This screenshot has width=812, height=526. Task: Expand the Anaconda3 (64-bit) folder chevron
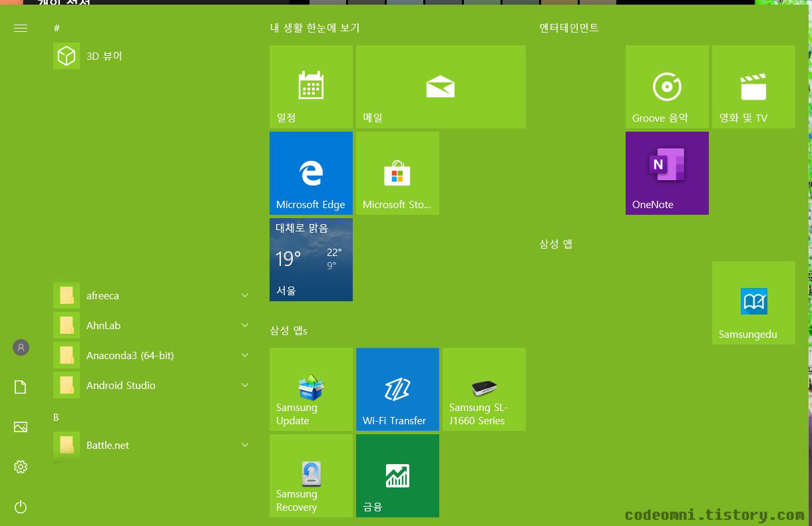[244, 355]
